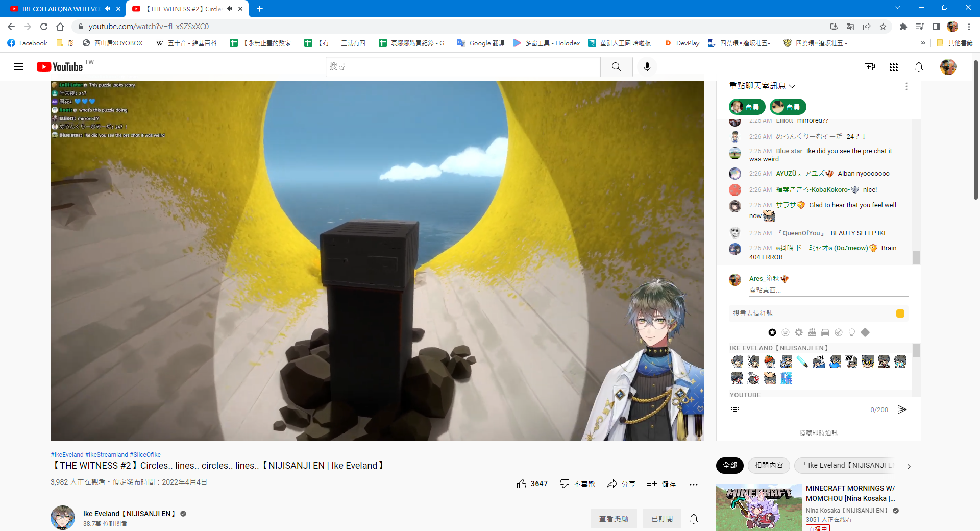Bookmark this page with star icon

pyautogui.click(x=883, y=27)
